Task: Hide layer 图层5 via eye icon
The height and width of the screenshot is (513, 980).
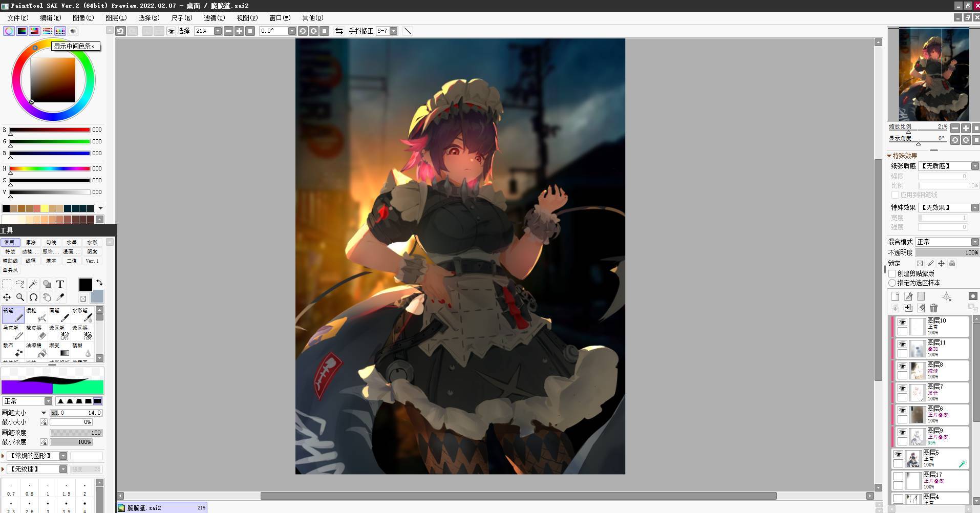Action: (898, 454)
